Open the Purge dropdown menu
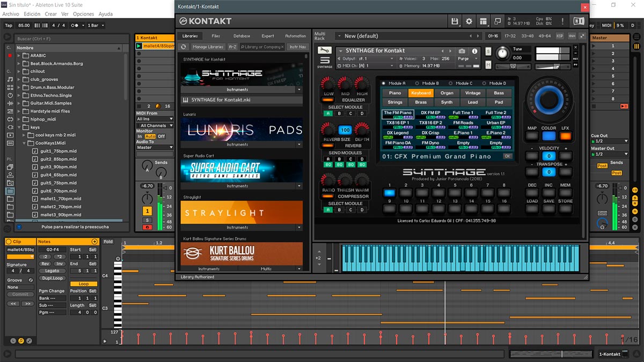Viewport: 644px width, 362px height. coord(467,58)
